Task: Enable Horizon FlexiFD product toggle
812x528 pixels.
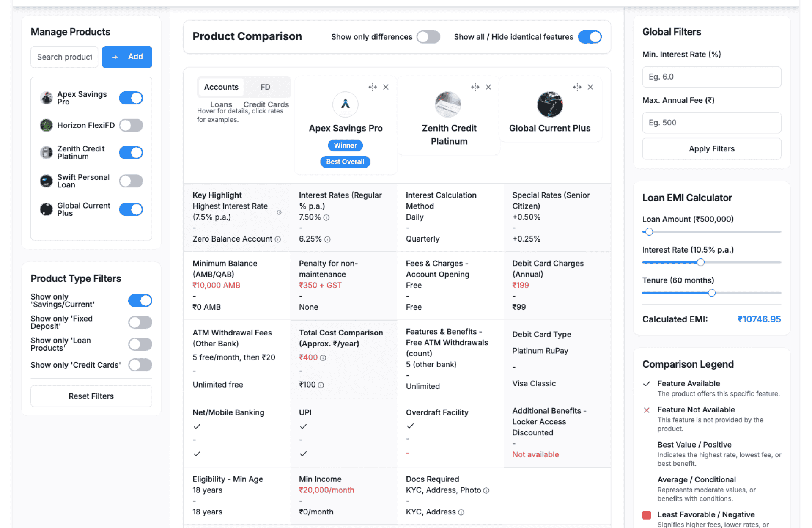Action: coord(131,125)
